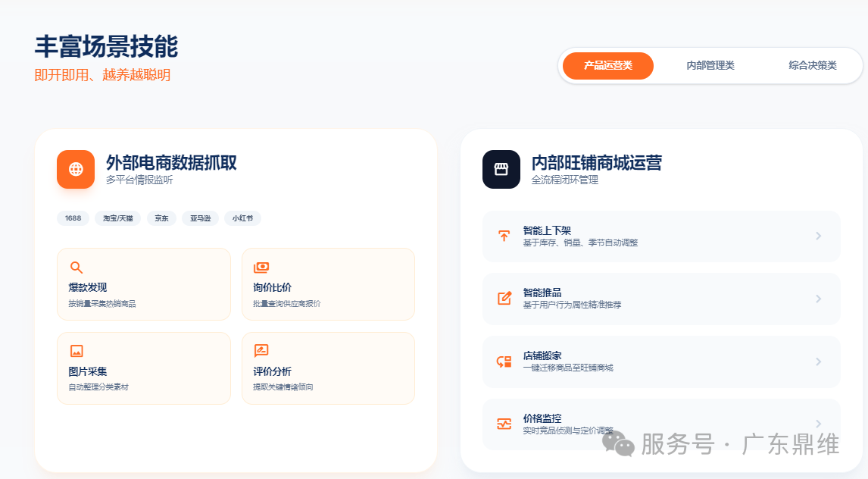Click the 内部旺铺商城运营 heading
868x479 pixels.
597,163
